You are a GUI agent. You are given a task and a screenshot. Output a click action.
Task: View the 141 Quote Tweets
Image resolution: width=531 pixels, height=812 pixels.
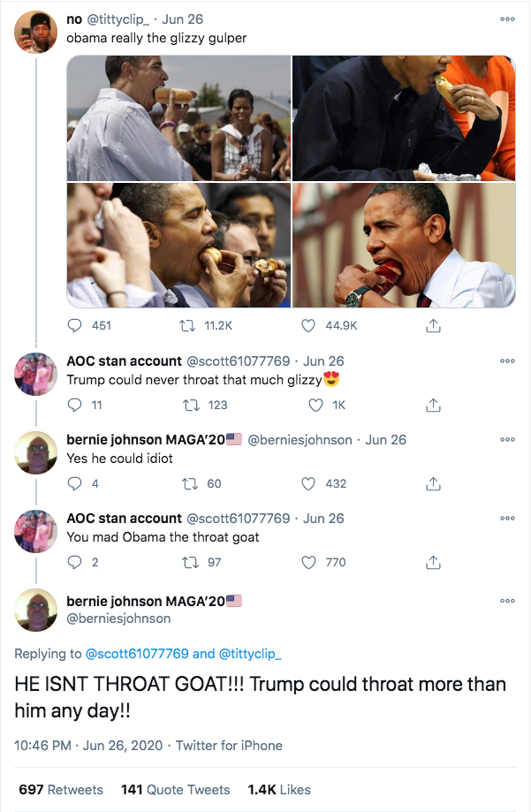coord(175,790)
